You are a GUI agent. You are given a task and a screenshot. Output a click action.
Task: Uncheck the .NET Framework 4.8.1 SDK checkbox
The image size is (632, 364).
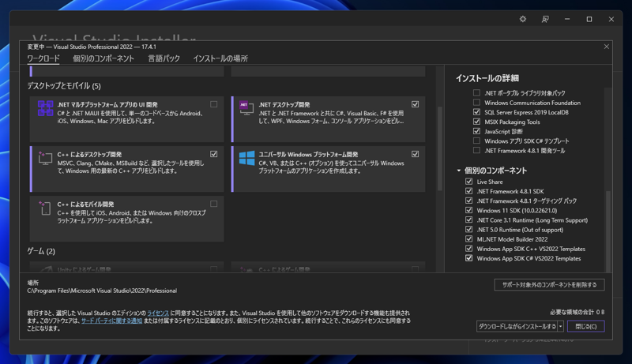pos(468,191)
